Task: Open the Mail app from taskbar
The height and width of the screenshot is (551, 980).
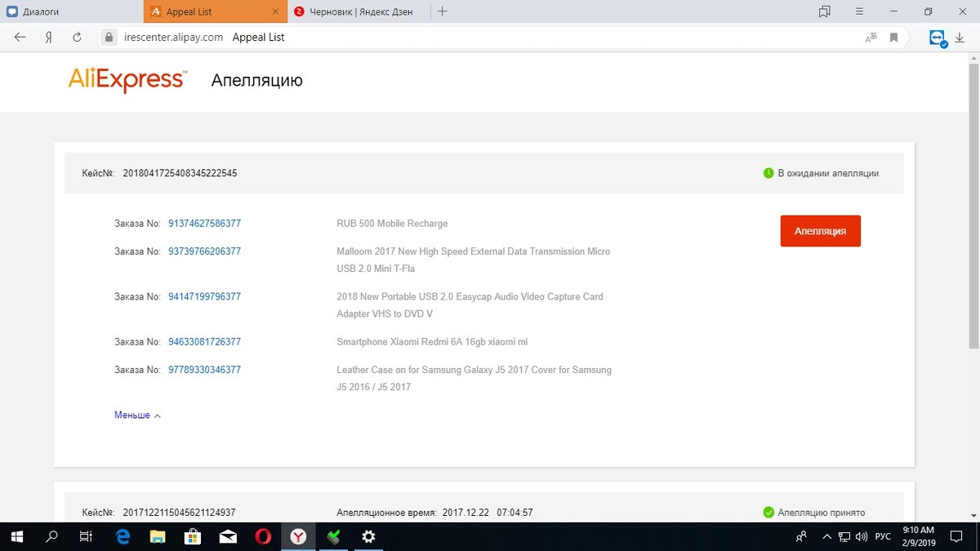Action: (x=229, y=536)
